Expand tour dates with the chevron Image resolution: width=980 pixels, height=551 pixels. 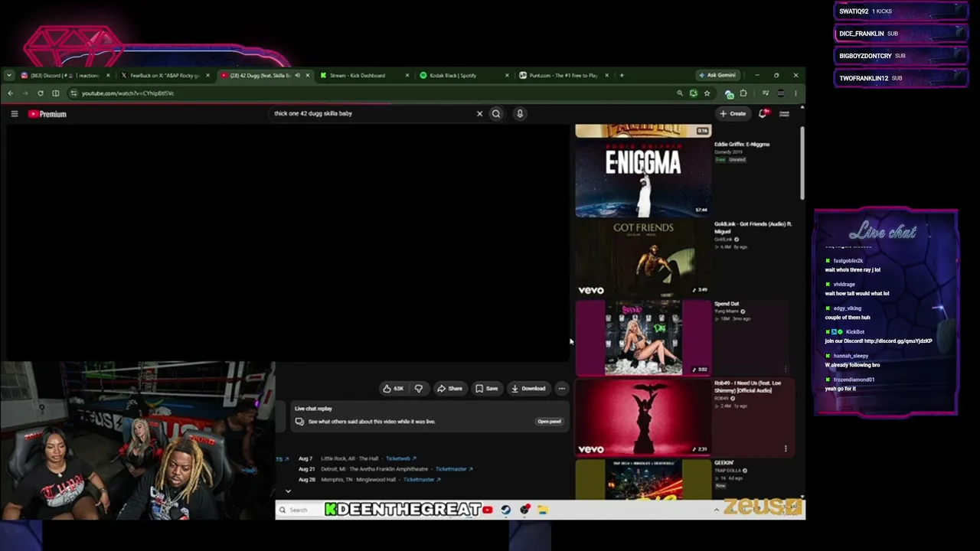click(288, 491)
